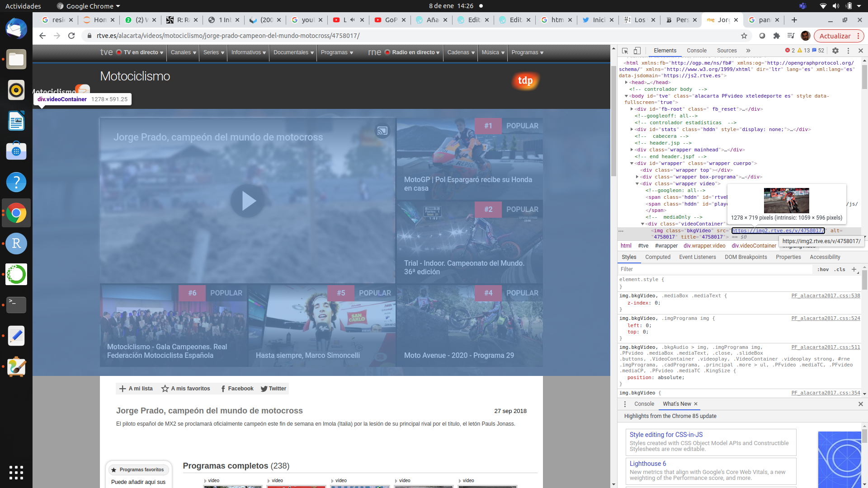Open the Lighthouse 6 link

coord(647,464)
